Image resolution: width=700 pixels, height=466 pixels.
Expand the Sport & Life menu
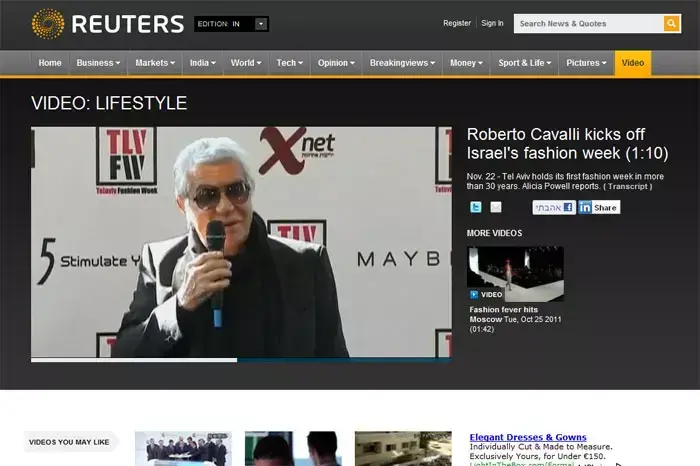[x=525, y=63]
